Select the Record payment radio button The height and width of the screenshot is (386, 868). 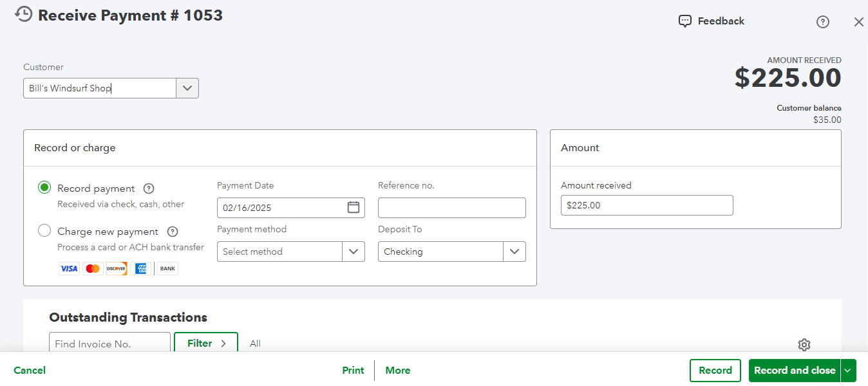[x=44, y=188]
